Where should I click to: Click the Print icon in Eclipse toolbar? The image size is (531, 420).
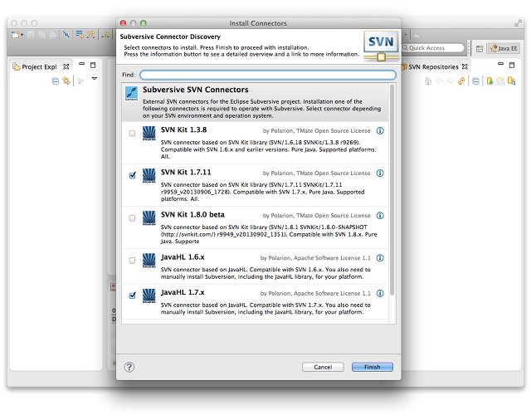52,35
